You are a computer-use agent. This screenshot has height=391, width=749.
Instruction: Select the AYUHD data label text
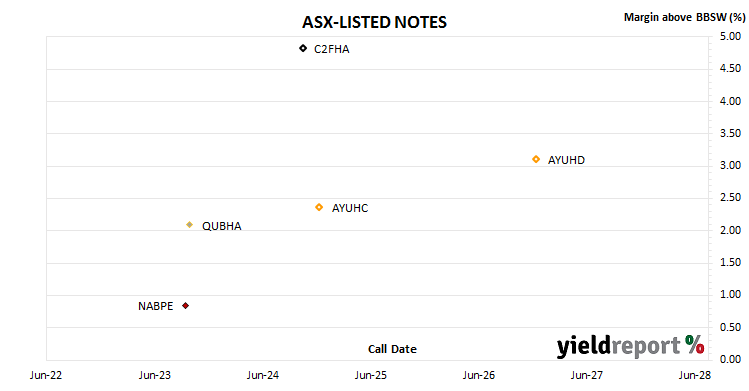click(566, 160)
